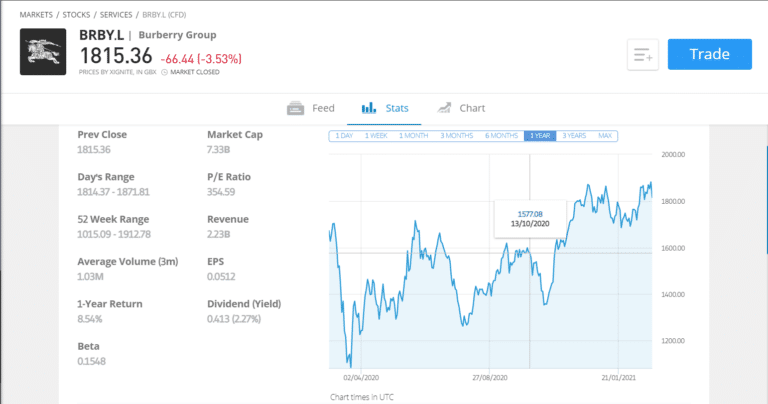Open the Feed tab

[311, 108]
